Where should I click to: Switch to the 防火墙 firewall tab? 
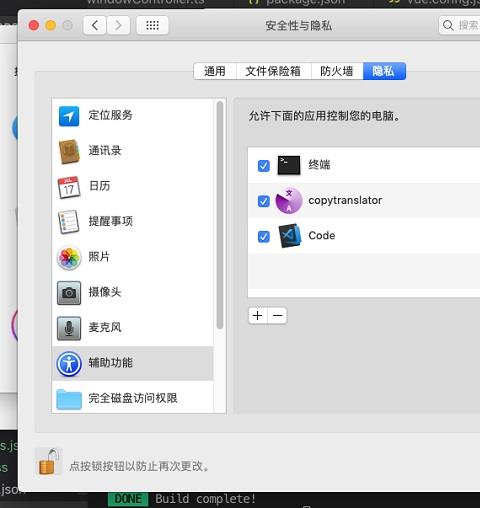pos(337,71)
